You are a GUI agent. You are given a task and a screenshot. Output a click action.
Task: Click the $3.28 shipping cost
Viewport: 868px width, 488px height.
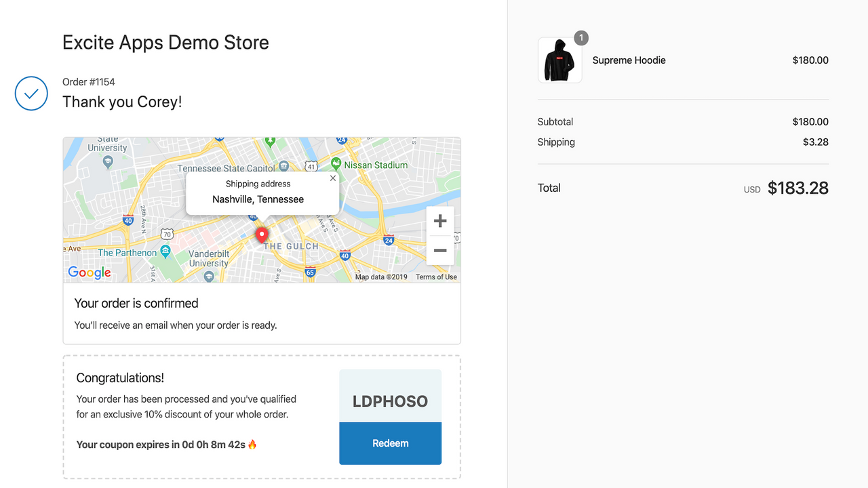pos(816,142)
